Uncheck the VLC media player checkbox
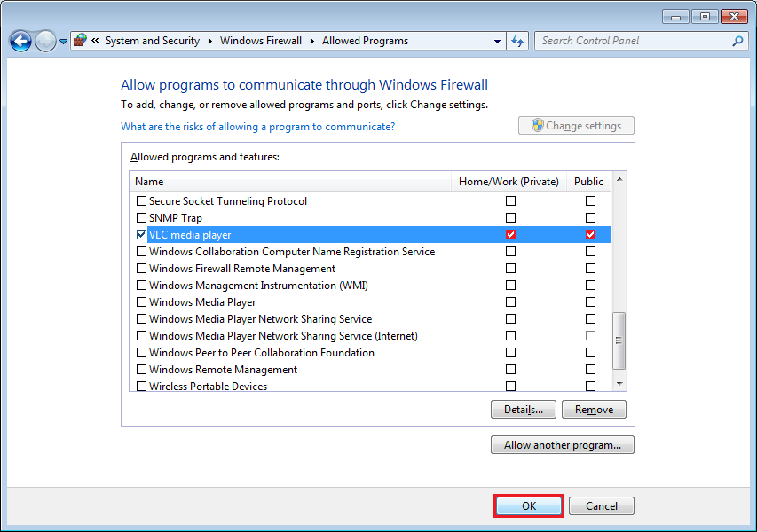The image size is (757, 532). pyautogui.click(x=142, y=235)
